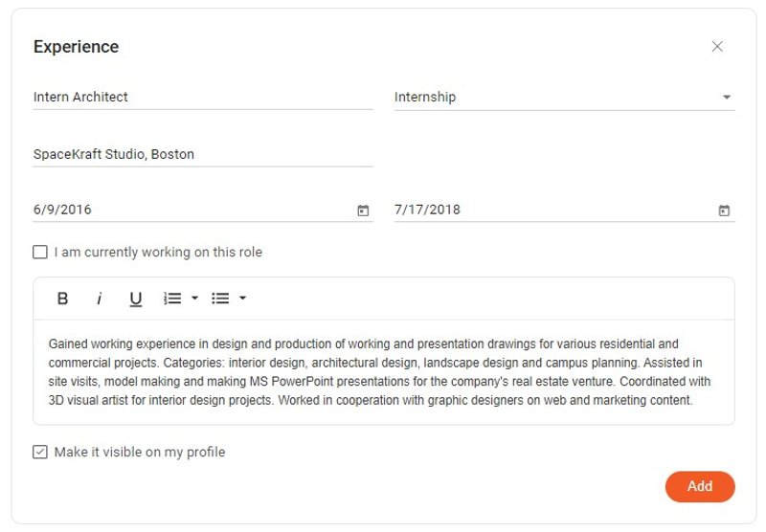Viewport: 766px width, 532px height.
Task: Insert a bulleted list
Action: [x=220, y=299]
